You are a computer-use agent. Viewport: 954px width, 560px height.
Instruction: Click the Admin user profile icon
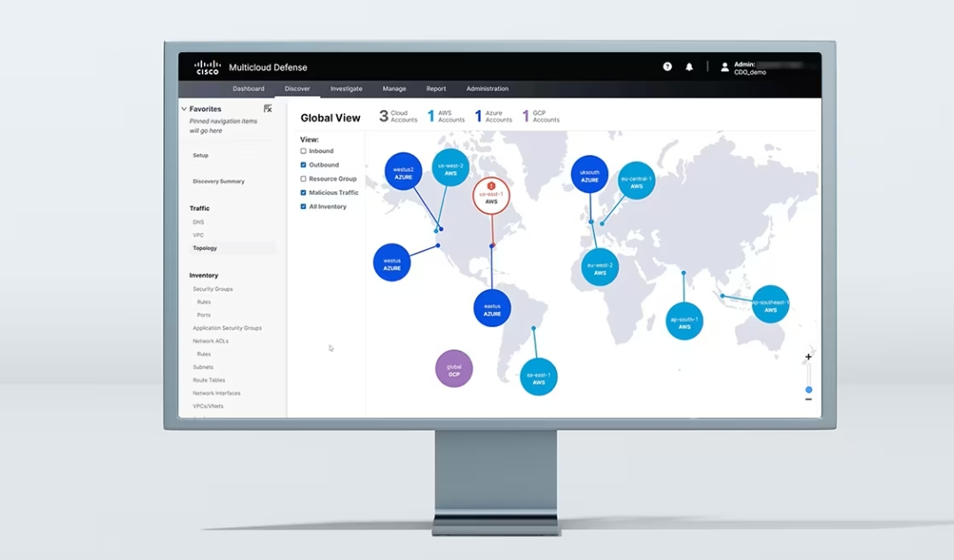pos(724,66)
